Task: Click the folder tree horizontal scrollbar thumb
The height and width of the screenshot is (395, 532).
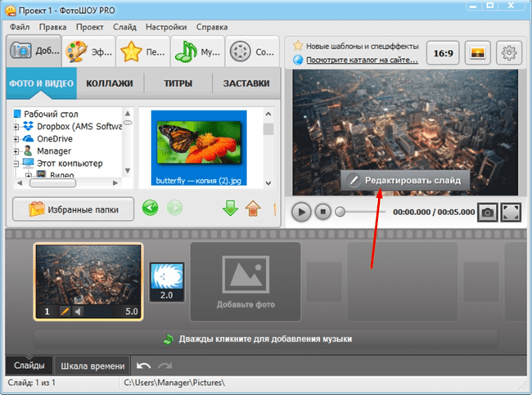Action: [x=52, y=183]
